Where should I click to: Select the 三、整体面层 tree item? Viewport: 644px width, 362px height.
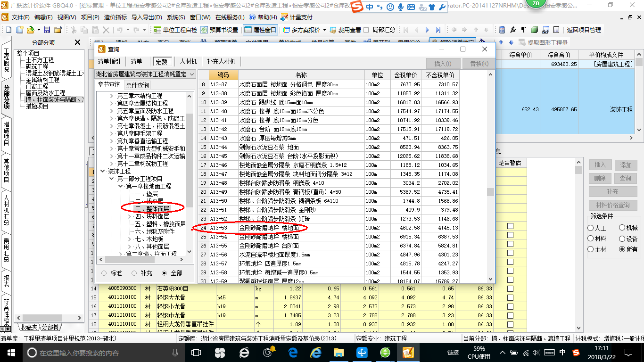click(152, 208)
